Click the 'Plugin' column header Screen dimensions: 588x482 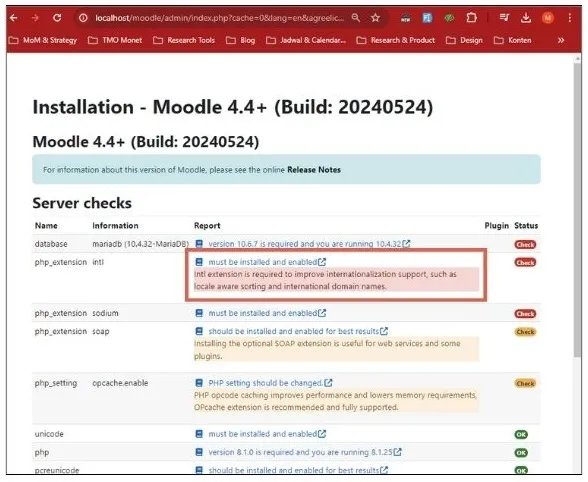496,225
